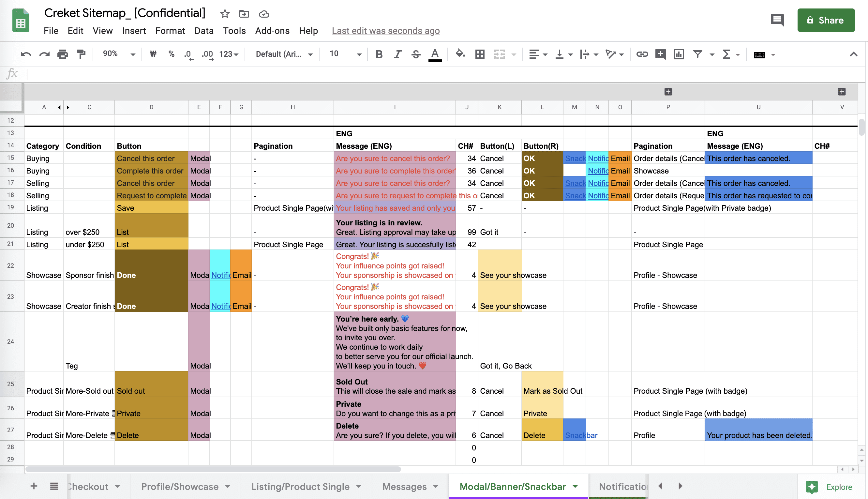This screenshot has height=499, width=868.
Task: Collapse the toolbar with up chevron
Action: (853, 54)
